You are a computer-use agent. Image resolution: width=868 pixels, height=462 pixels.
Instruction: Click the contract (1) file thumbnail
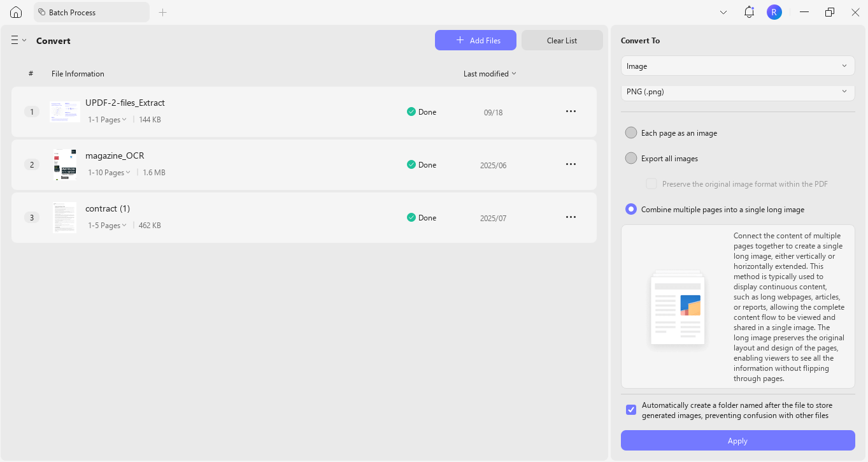[x=64, y=217]
